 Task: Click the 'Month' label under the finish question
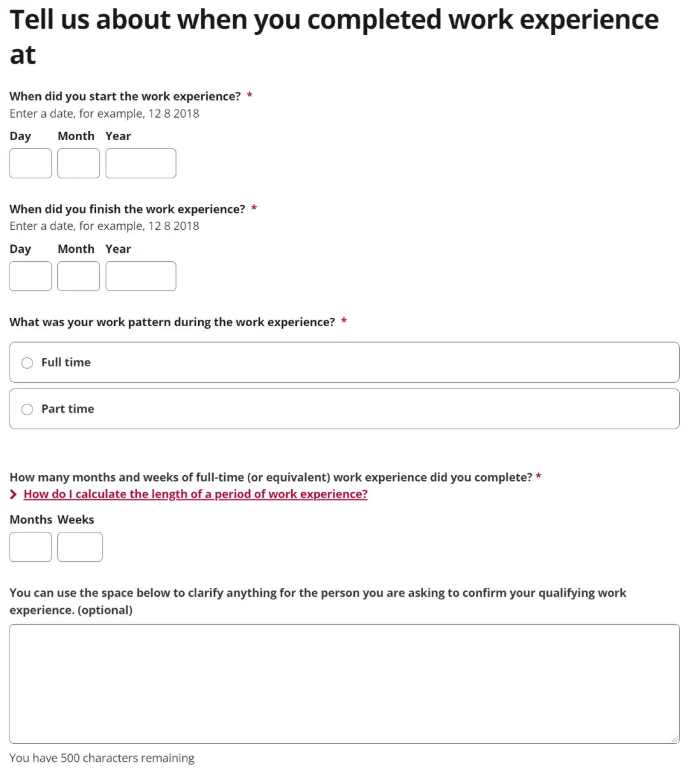76,249
